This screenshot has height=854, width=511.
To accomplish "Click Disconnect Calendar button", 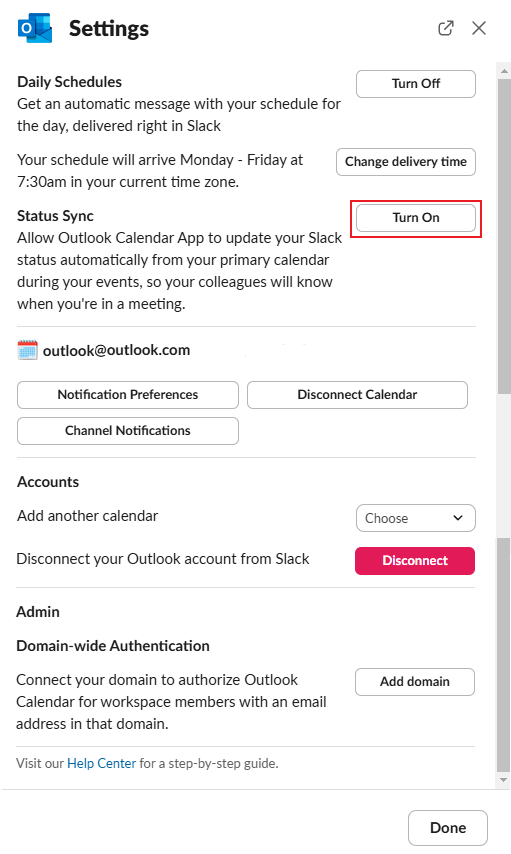I will pos(357,395).
